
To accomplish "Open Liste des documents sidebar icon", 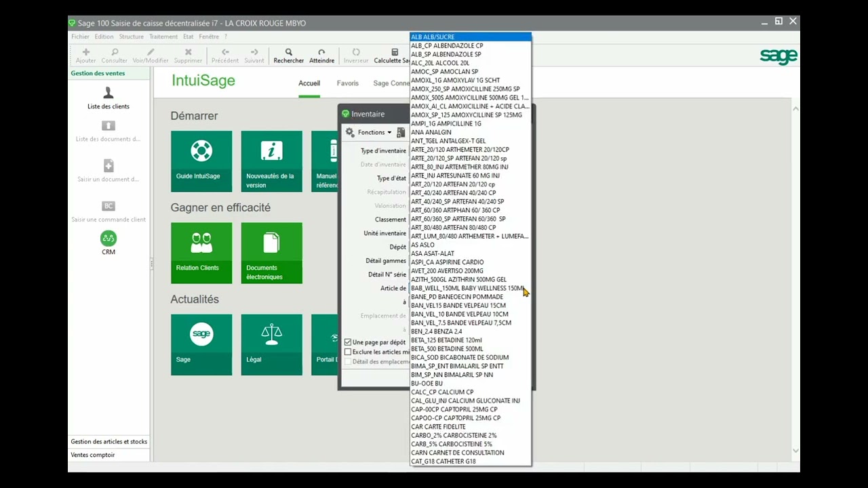I will coord(108,125).
